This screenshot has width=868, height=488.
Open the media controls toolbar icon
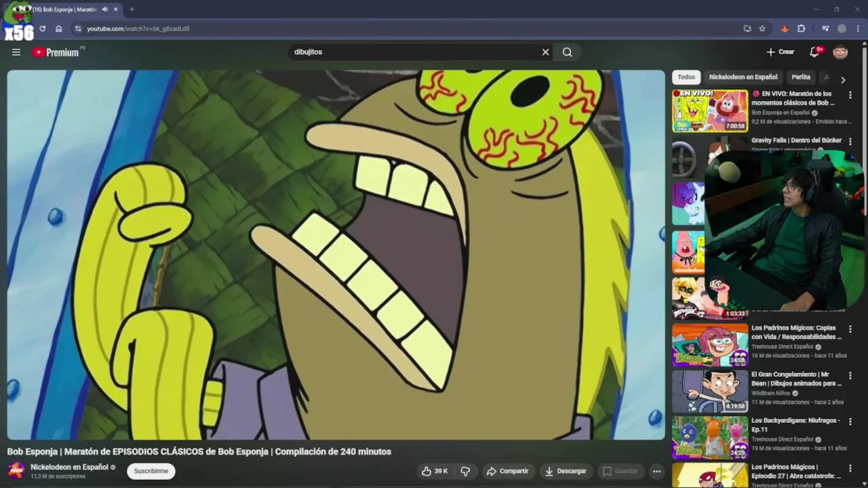point(825,28)
